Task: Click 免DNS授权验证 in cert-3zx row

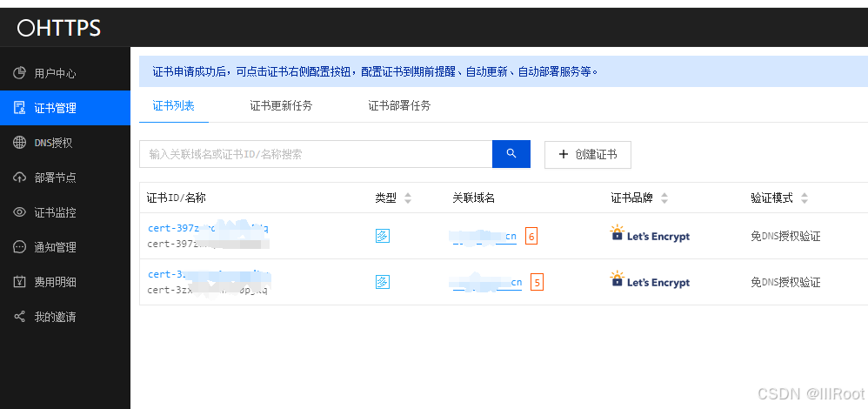Action: tap(785, 283)
